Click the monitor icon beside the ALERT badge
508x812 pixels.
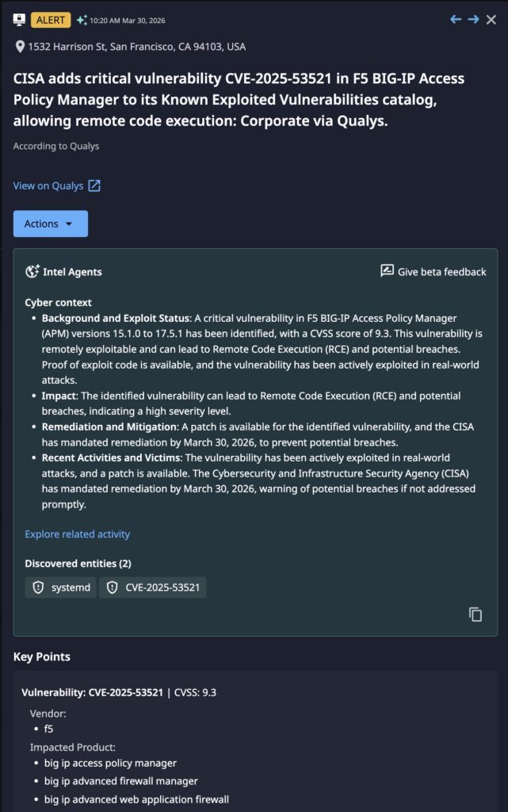coord(20,20)
